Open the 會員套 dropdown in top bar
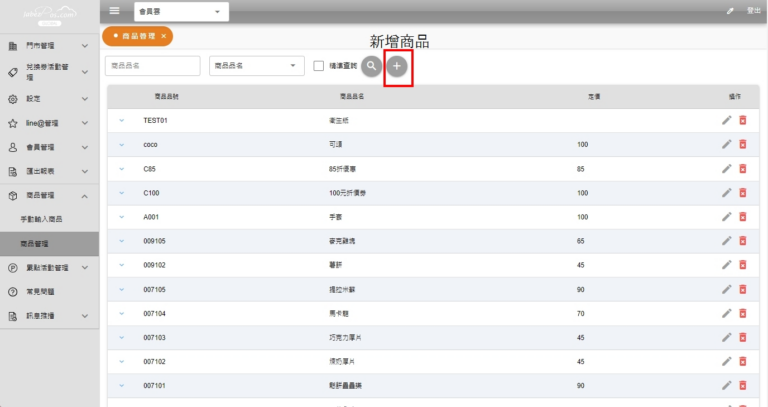This screenshot has width=768, height=407. click(181, 12)
